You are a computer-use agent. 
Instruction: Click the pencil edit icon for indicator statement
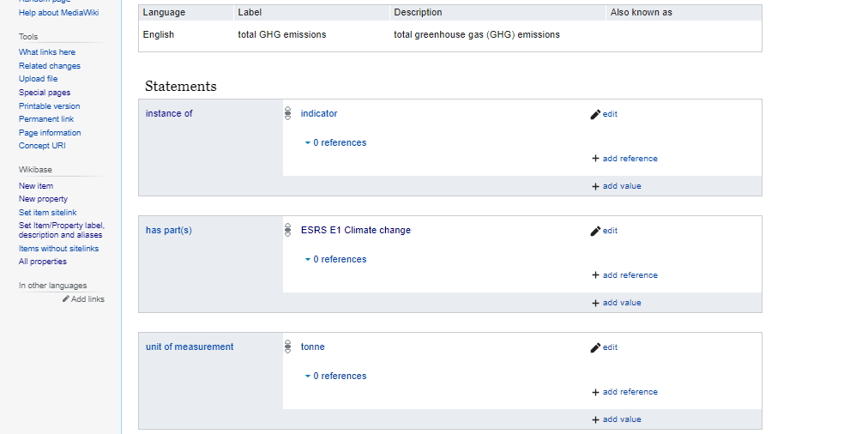[x=595, y=114]
